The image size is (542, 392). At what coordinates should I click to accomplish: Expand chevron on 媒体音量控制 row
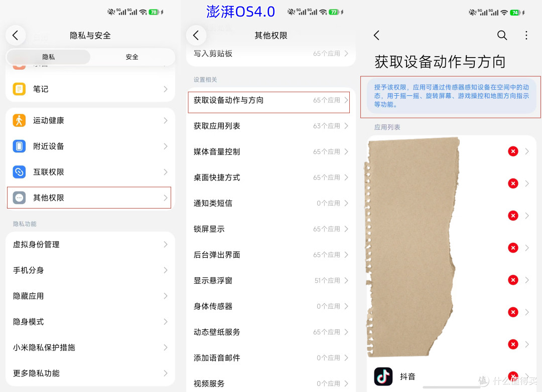346,151
